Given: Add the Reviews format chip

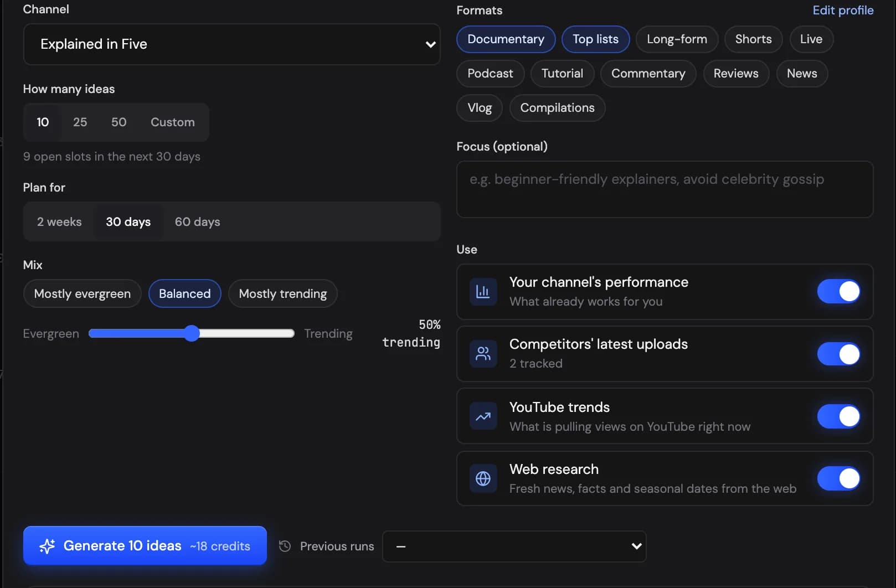Looking at the screenshot, I should [x=736, y=74].
